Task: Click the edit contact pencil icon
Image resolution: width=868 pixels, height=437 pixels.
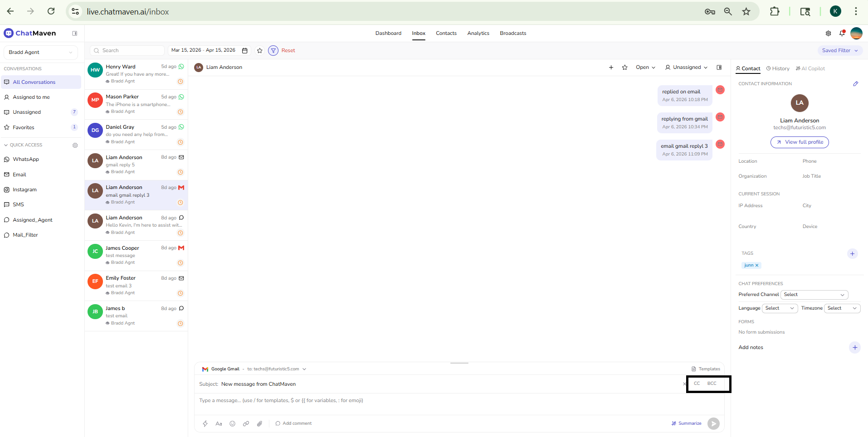Action: [855, 84]
